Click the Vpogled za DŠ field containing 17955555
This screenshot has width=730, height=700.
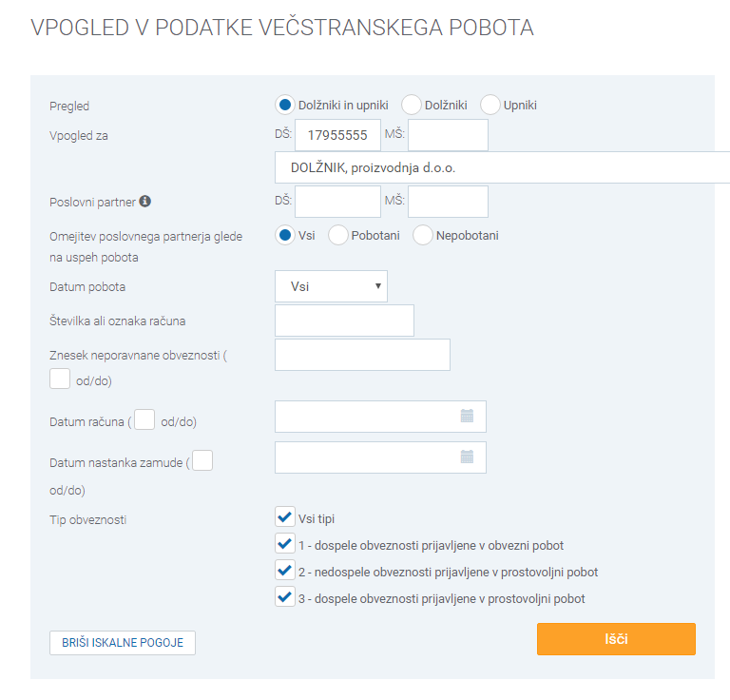[337, 135]
